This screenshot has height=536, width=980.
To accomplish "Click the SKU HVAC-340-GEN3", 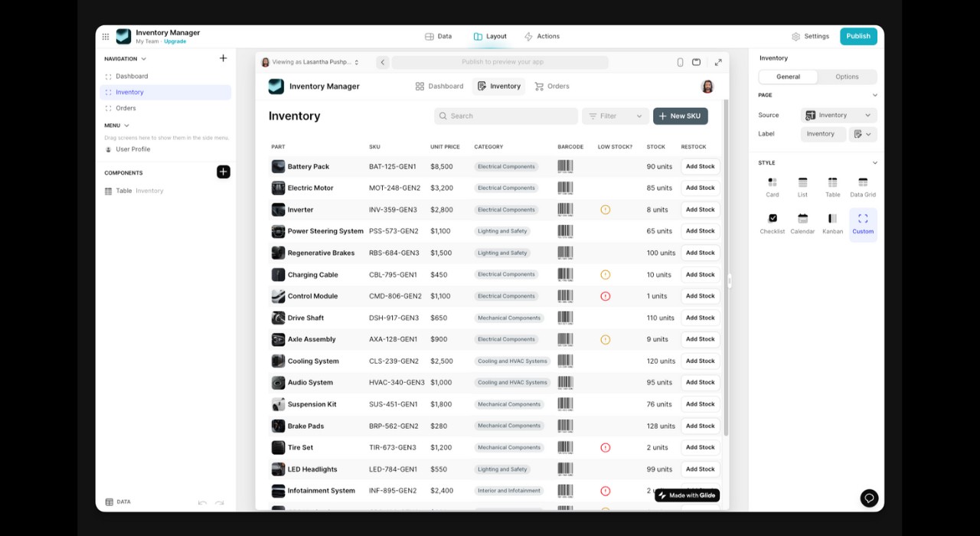I will [x=397, y=382].
